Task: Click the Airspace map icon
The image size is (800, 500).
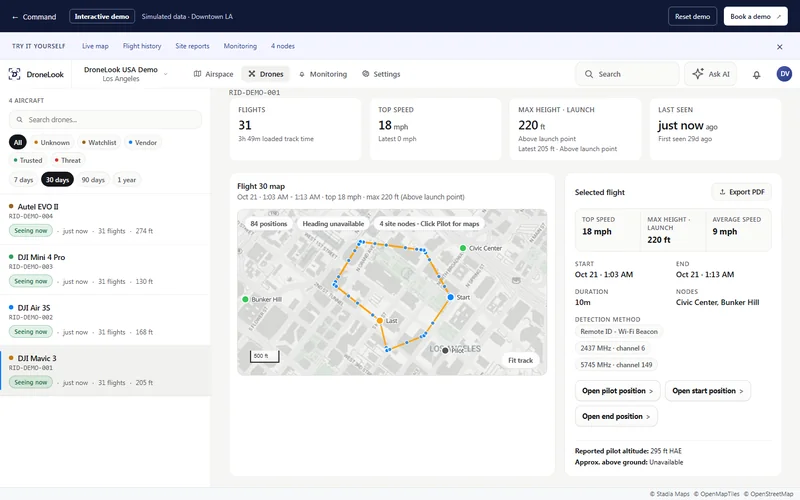Action: coord(197,74)
